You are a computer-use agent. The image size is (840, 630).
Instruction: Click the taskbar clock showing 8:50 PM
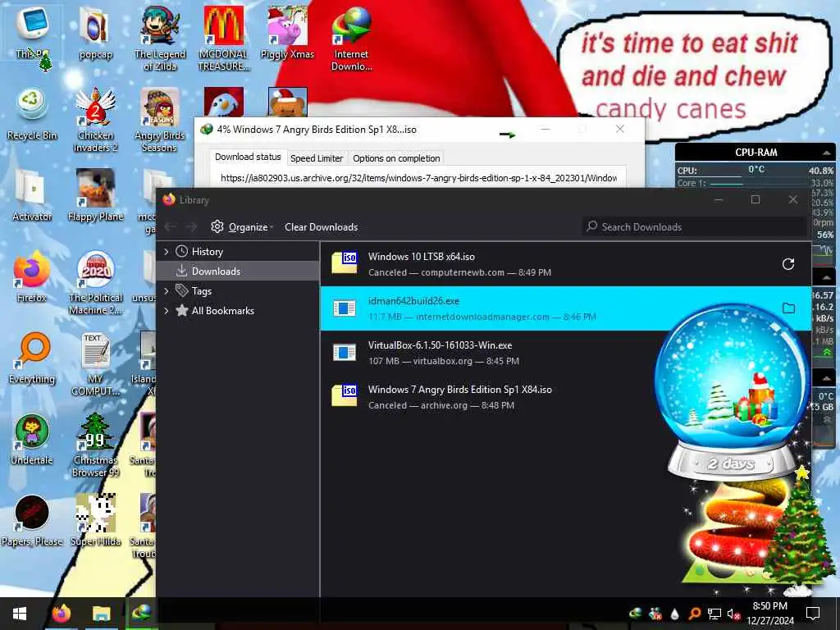(769, 614)
